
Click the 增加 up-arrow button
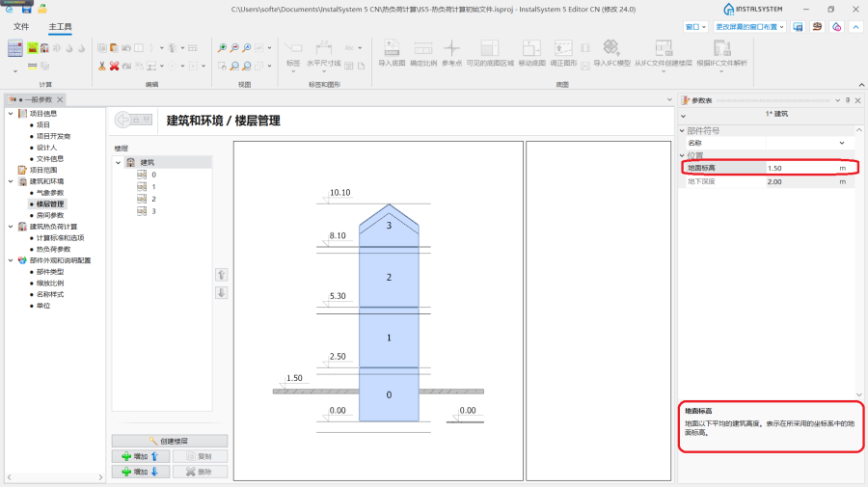tap(141, 456)
